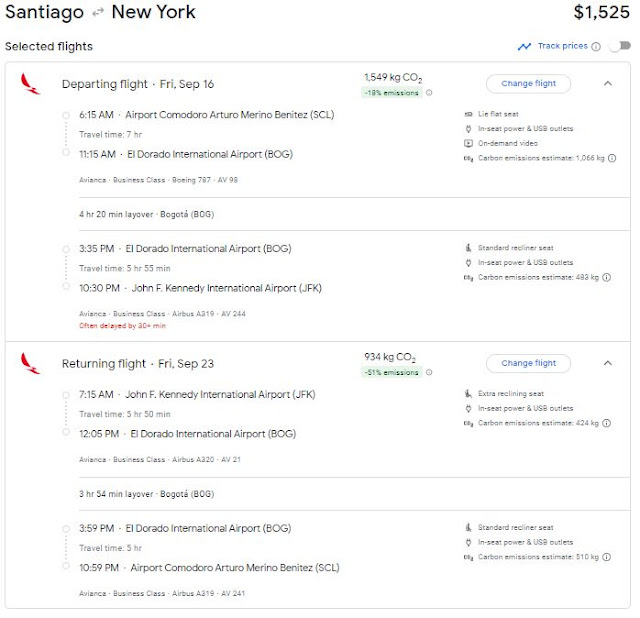Screen dimensions: 640x618
Task: Show info for 1,066 kg carbon estimate
Action: [612, 158]
